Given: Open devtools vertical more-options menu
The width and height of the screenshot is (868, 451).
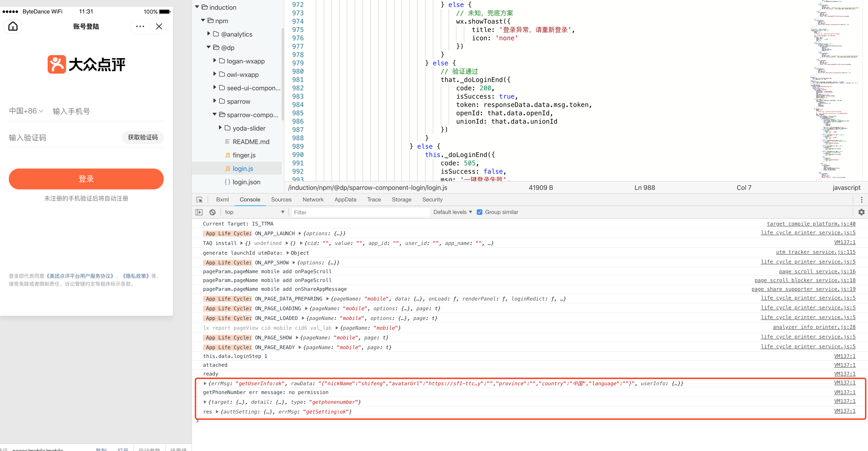Looking at the screenshot, I should pyautogui.click(x=861, y=200).
